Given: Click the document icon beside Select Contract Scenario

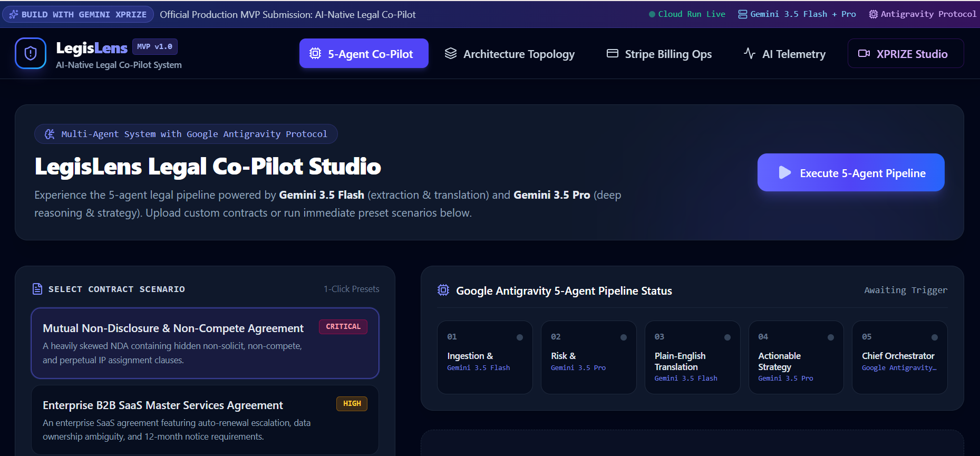Looking at the screenshot, I should [37, 289].
